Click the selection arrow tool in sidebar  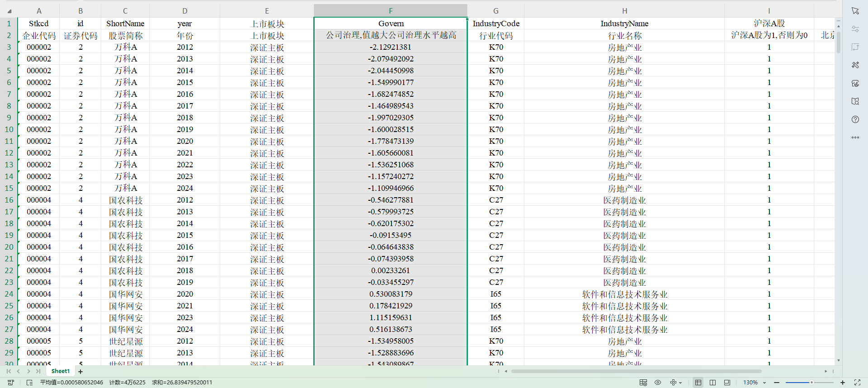pyautogui.click(x=855, y=11)
